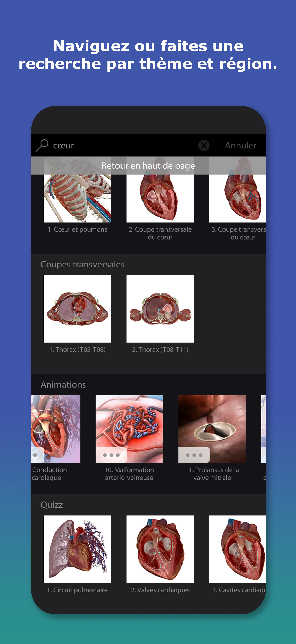Open three-dots menu on Prolapsus valve mitrale

194,455
